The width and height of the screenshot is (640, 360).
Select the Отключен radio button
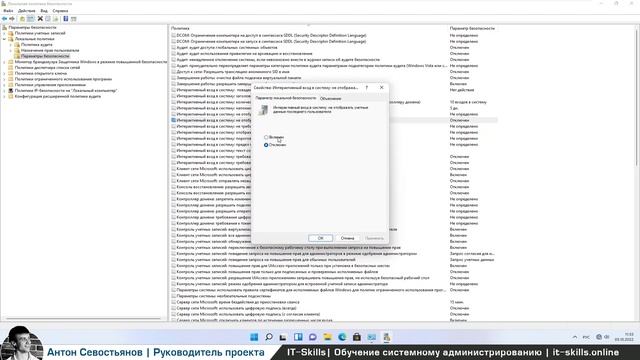266,145
